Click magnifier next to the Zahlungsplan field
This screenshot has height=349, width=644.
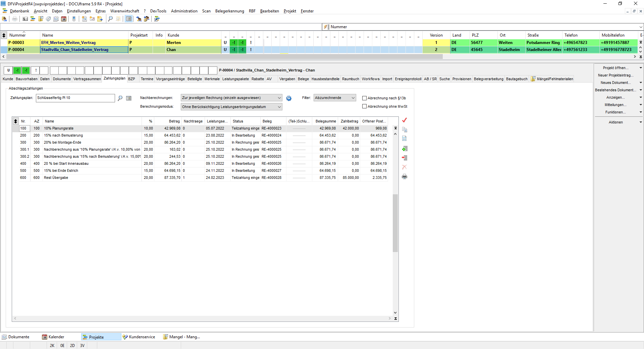tap(120, 98)
